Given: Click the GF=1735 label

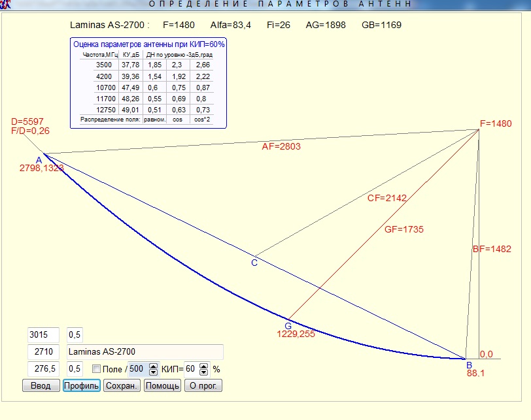Looking at the screenshot, I should [x=404, y=230].
